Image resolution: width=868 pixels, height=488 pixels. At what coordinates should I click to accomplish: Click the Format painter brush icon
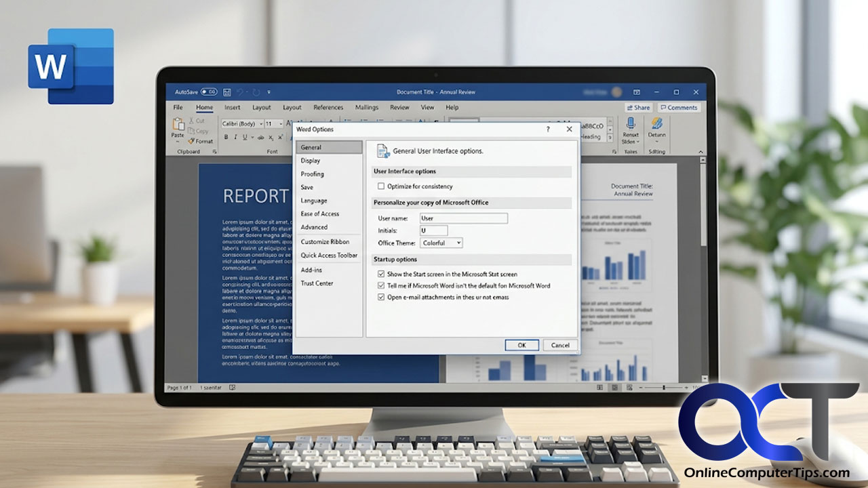point(191,141)
